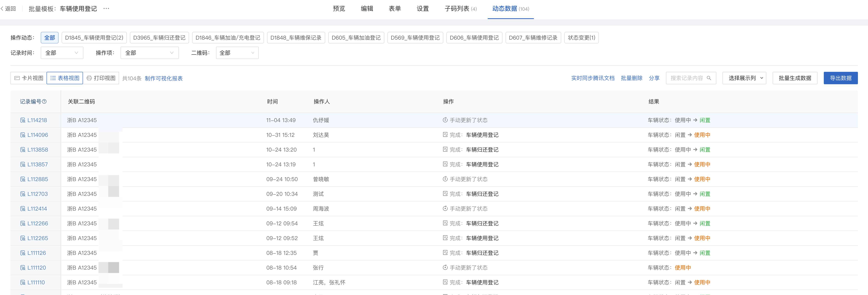868x295 pixels.
Task: Open the 记录时间 dropdown
Action: pyautogui.click(x=62, y=53)
